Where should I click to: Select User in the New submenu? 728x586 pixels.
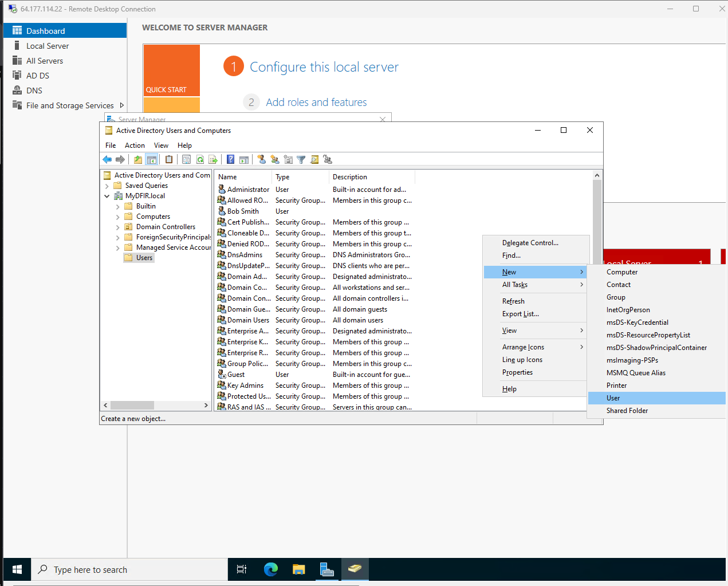pyautogui.click(x=657, y=398)
